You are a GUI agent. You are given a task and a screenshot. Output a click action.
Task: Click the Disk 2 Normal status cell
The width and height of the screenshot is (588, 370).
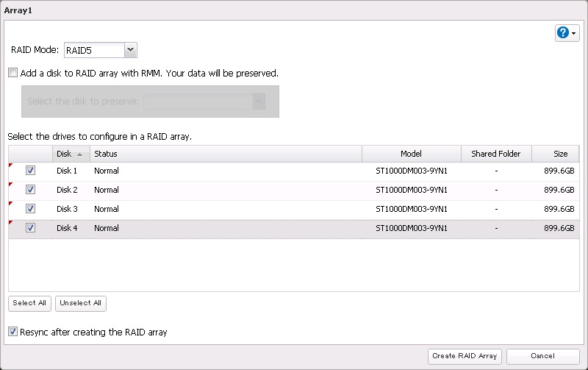107,190
